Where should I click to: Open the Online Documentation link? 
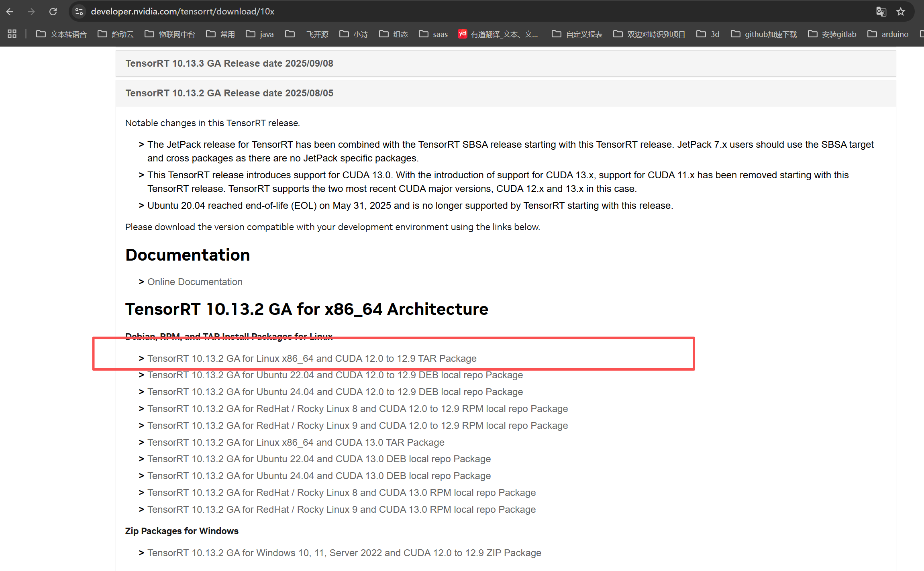click(x=195, y=282)
